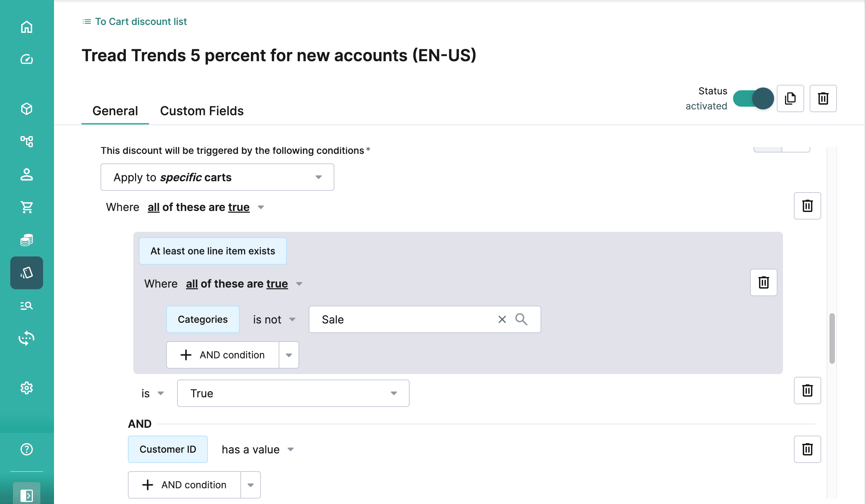The image size is (865, 504).
Task: Add nested AND condition under Categories
Action: tap(223, 355)
